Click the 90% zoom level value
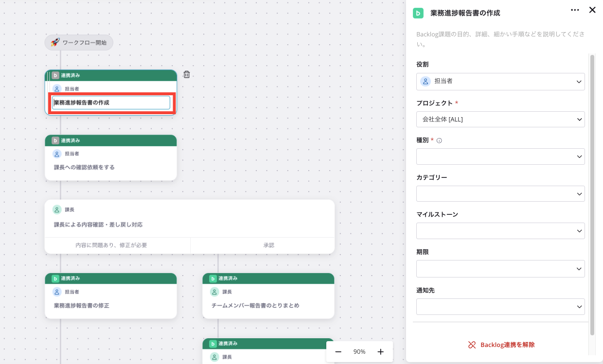603x364 pixels. (x=359, y=351)
